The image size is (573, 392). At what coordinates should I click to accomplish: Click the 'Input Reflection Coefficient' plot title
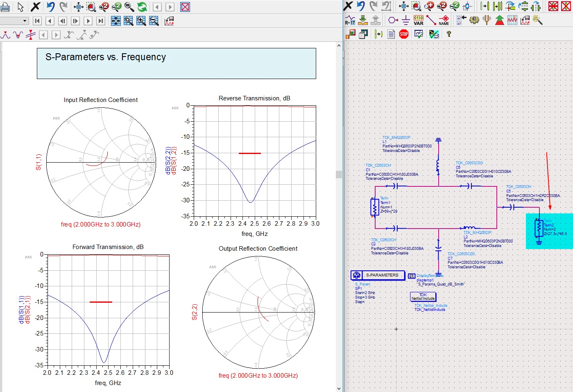coord(101,100)
